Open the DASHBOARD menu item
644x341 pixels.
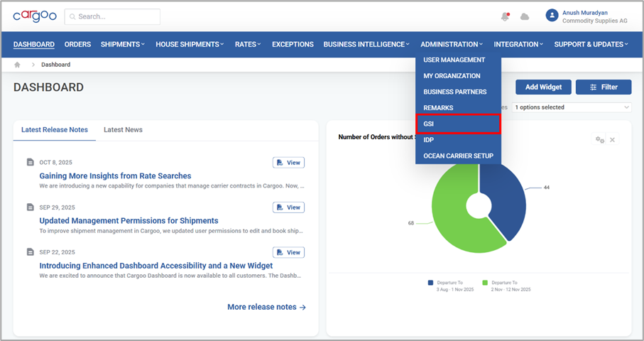(x=33, y=44)
